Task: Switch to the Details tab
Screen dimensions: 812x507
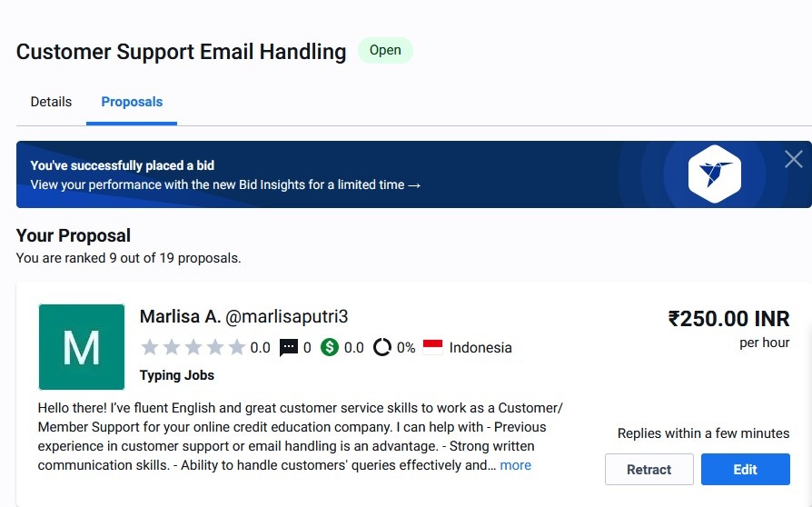Action: (x=51, y=102)
